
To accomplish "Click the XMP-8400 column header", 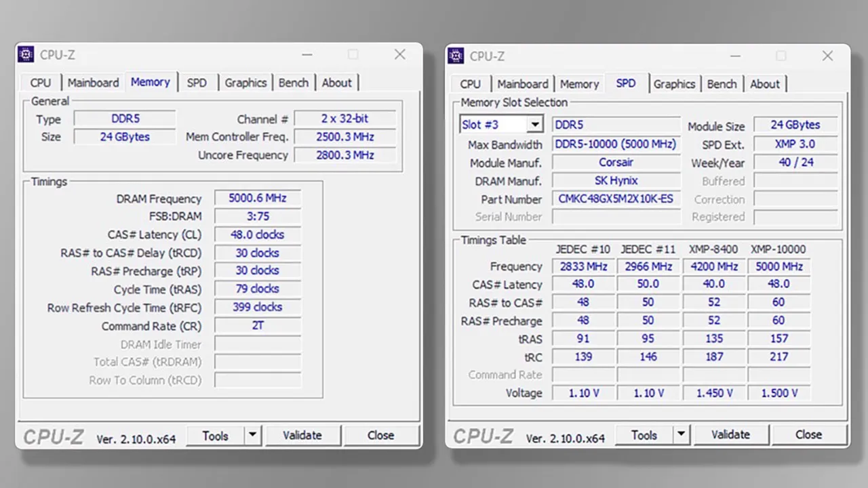I will pyautogui.click(x=713, y=249).
